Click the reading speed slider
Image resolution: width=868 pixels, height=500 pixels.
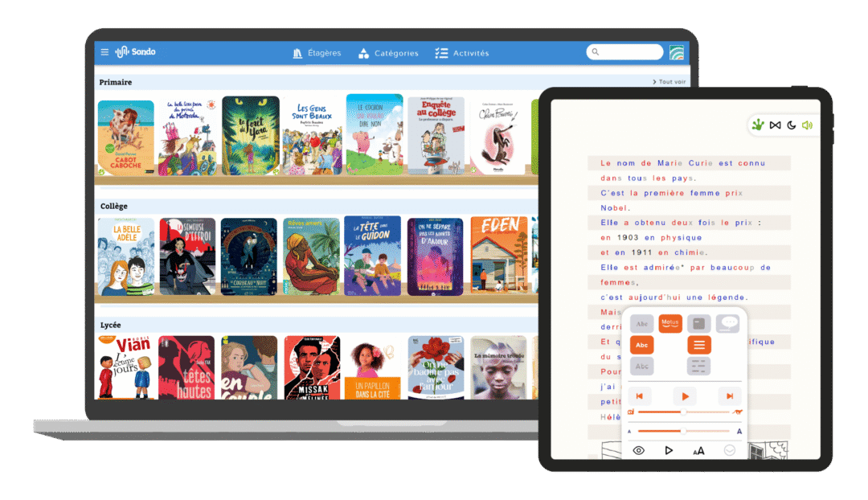[x=684, y=412]
